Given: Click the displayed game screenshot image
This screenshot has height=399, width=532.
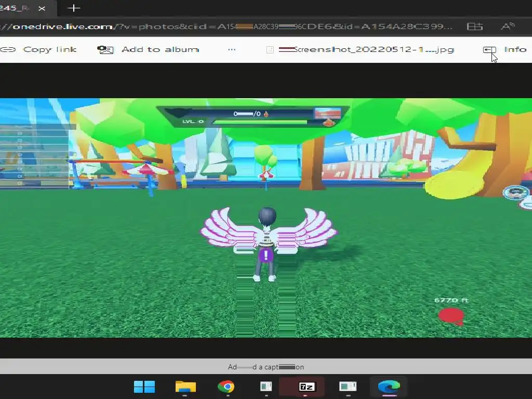Looking at the screenshot, I should (x=266, y=218).
